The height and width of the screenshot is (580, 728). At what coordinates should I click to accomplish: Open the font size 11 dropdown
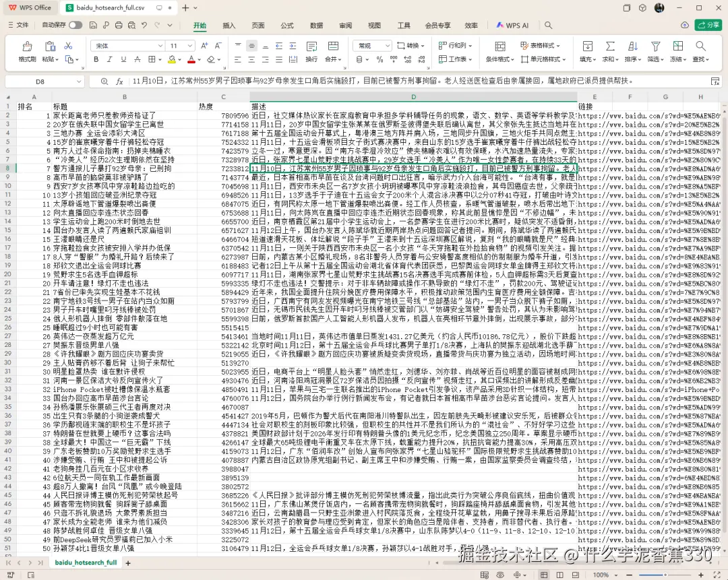[x=190, y=46]
